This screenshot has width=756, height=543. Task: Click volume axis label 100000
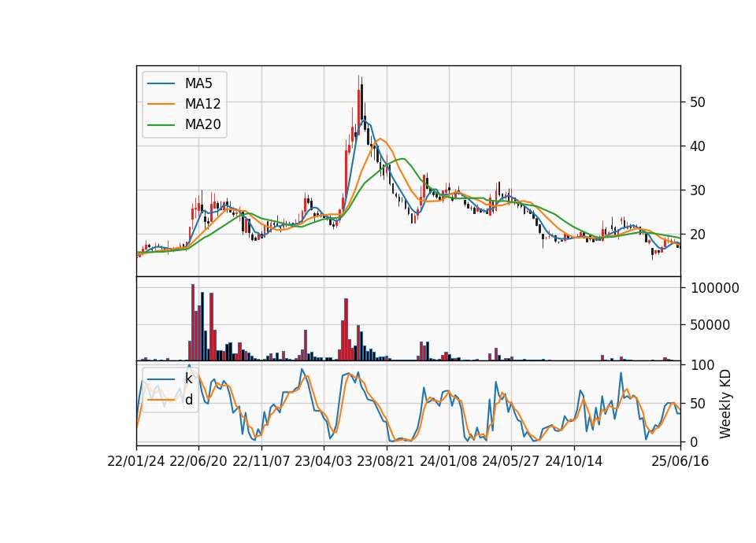click(x=715, y=288)
